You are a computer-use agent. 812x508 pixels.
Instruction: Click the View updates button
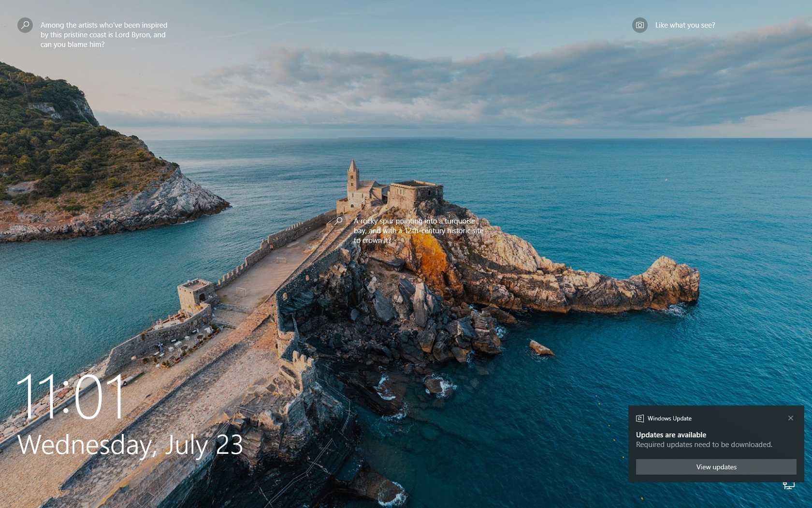pos(716,467)
